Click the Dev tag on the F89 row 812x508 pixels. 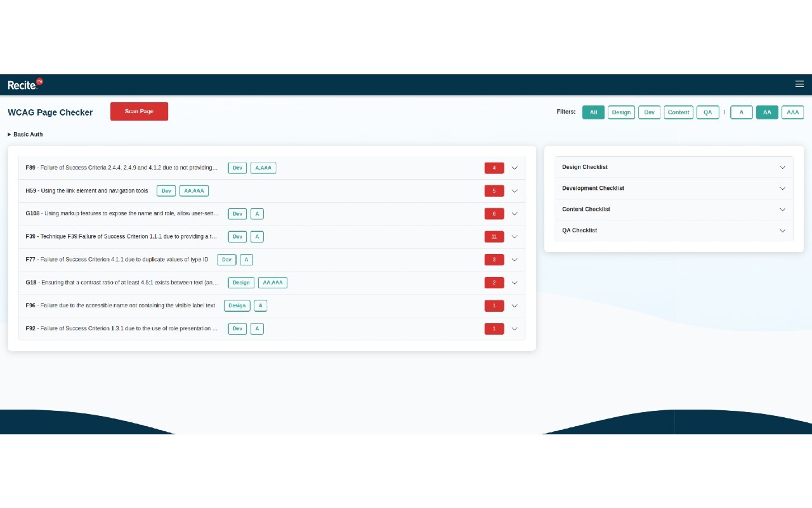(237, 168)
